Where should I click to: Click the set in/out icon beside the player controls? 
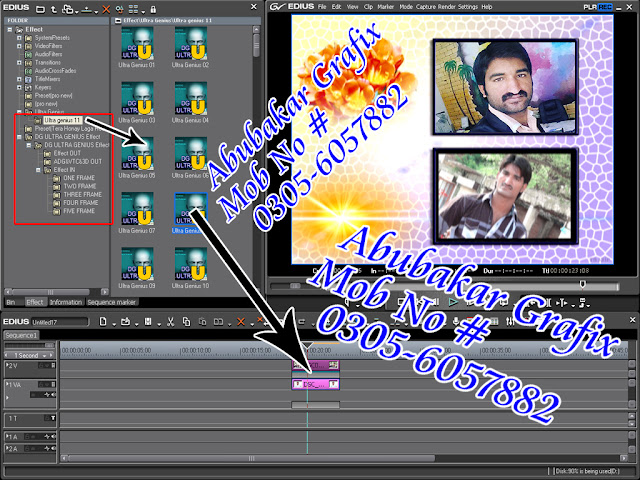coord(562,302)
